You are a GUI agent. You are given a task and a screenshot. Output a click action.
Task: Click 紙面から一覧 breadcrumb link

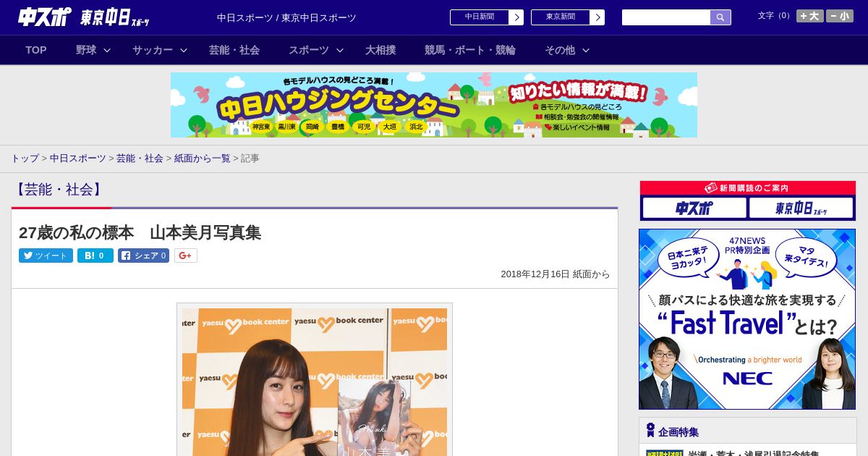pos(202,158)
